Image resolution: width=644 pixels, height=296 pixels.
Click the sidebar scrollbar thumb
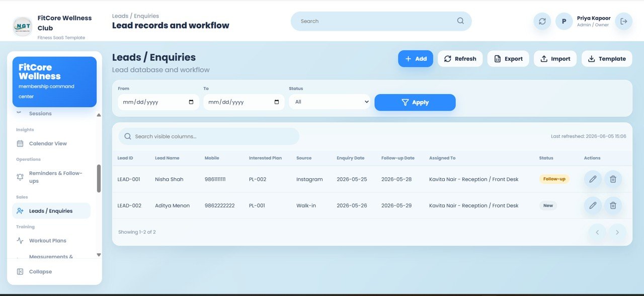coord(99,178)
